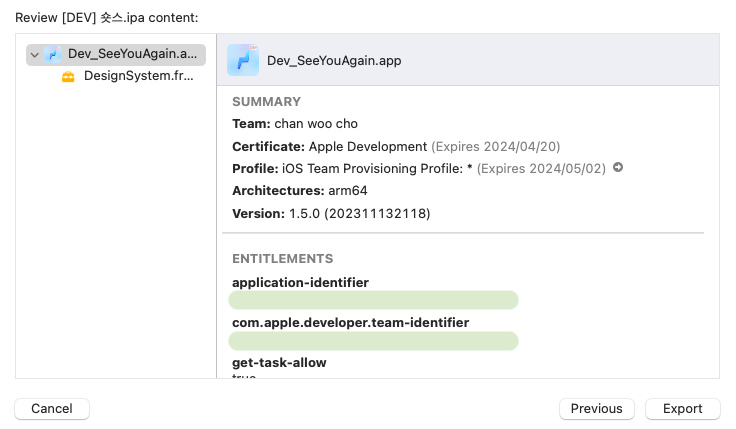Image resolution: width=736 pixels, height=429 pixels.
Task: Click the certificate expiry (Expires 2024/04/20)
Action: 496,146
